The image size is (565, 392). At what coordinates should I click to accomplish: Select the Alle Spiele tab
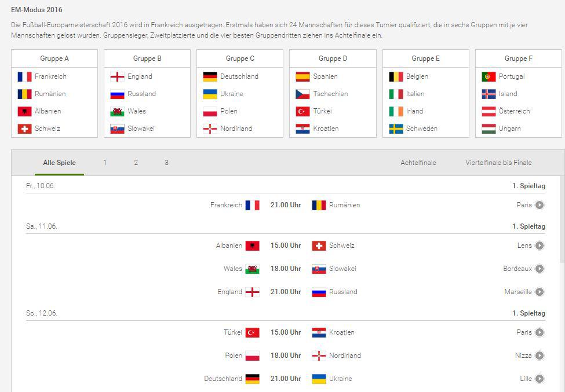[59, 163]
